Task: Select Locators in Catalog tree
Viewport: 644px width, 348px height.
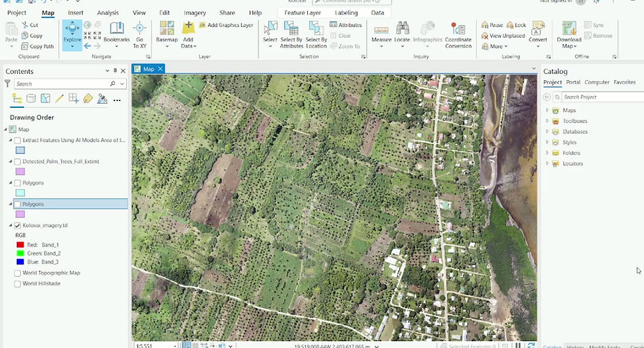Action: coord(573,163)
